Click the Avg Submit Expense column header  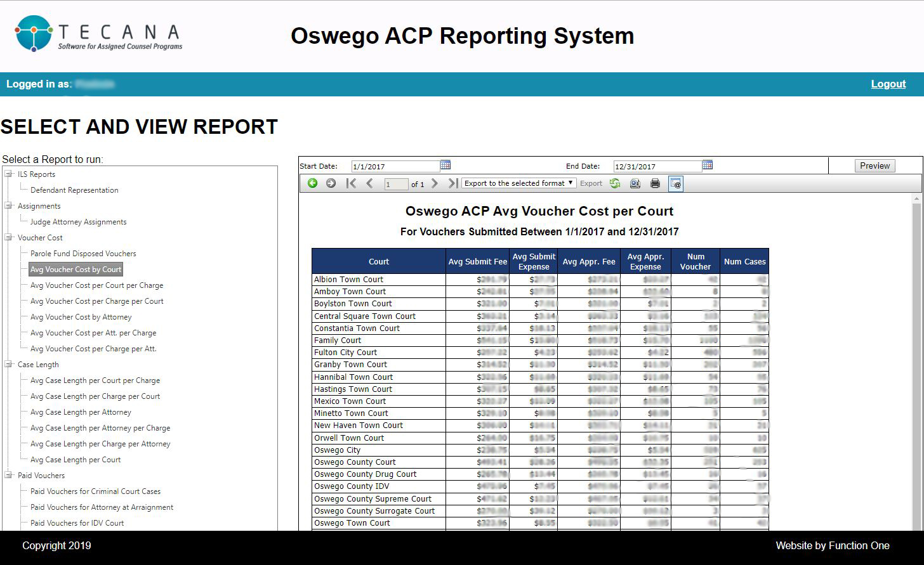click(x=534, y=261)
